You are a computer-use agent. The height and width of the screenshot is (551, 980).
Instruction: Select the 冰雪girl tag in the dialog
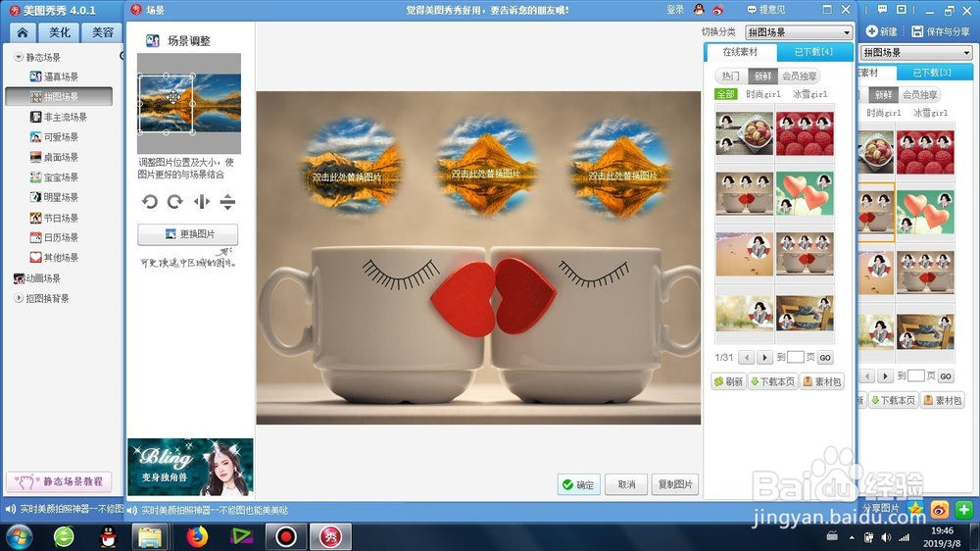coord(810,94)
